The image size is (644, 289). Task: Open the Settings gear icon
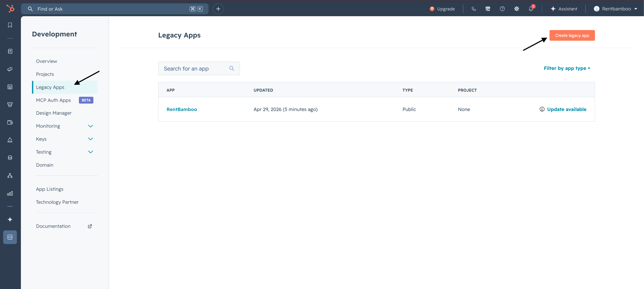[516, 9]
